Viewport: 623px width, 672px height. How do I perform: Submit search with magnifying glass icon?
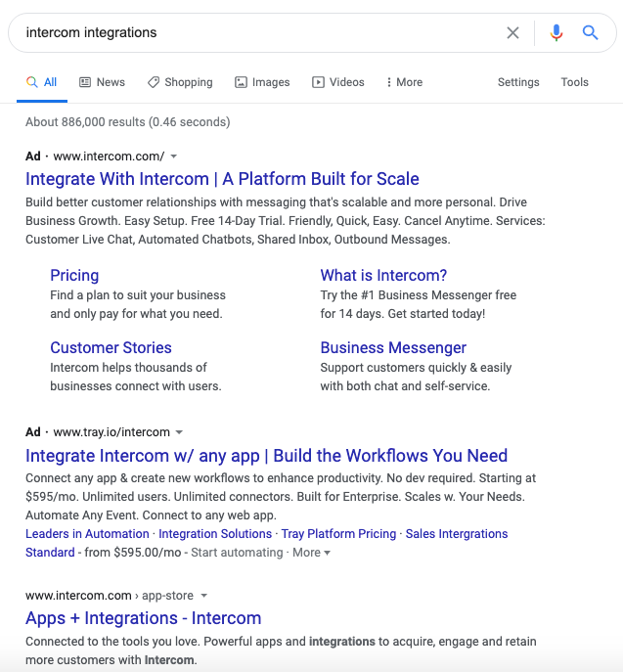(x=590, y=32)
